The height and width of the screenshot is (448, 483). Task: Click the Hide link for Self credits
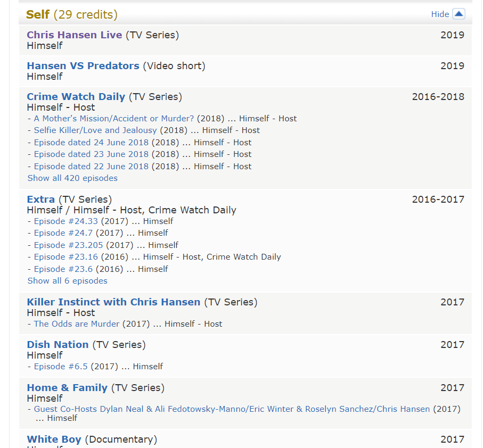coord(440,14)
